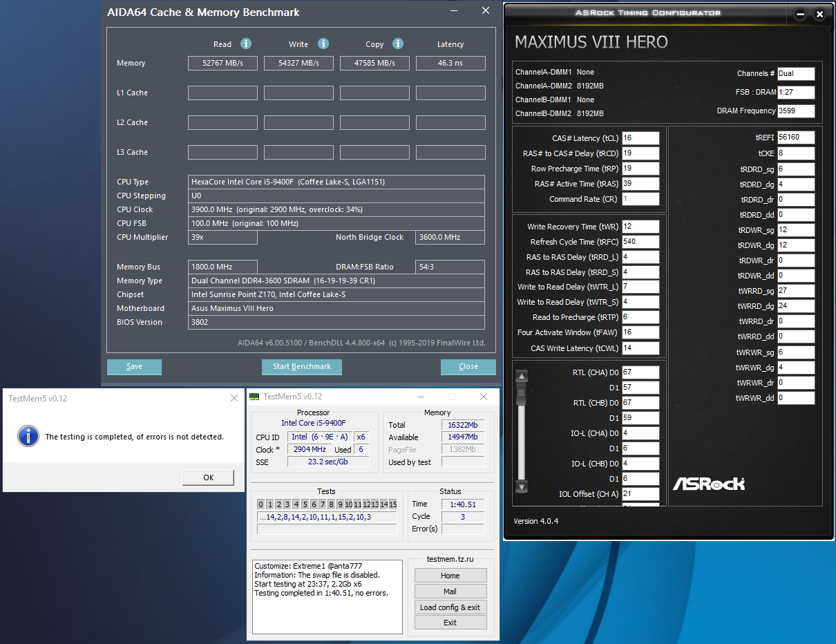Click the tWR field showing 12

coord(640,227)
